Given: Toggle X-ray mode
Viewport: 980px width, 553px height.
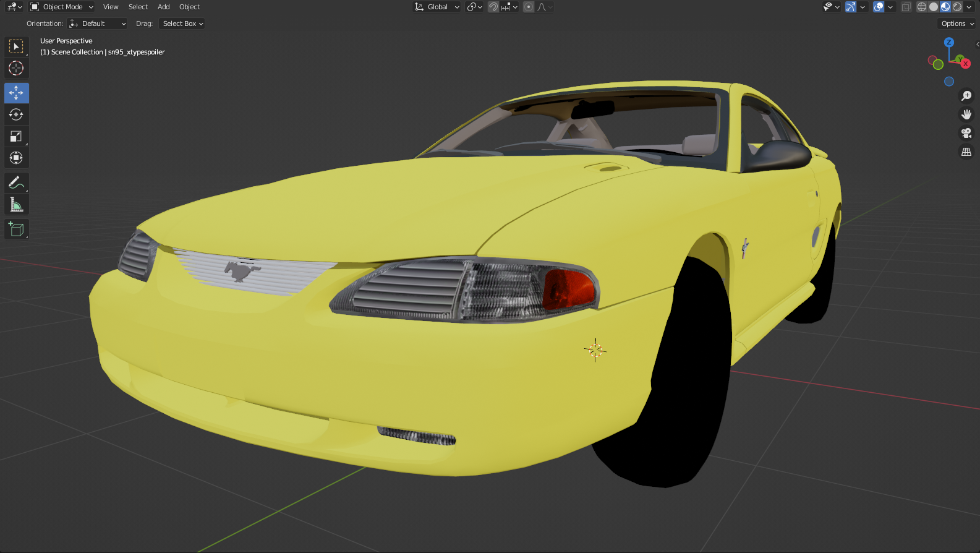Looking at the screenshot, I should pyautogui.click(x=906, y=7).
